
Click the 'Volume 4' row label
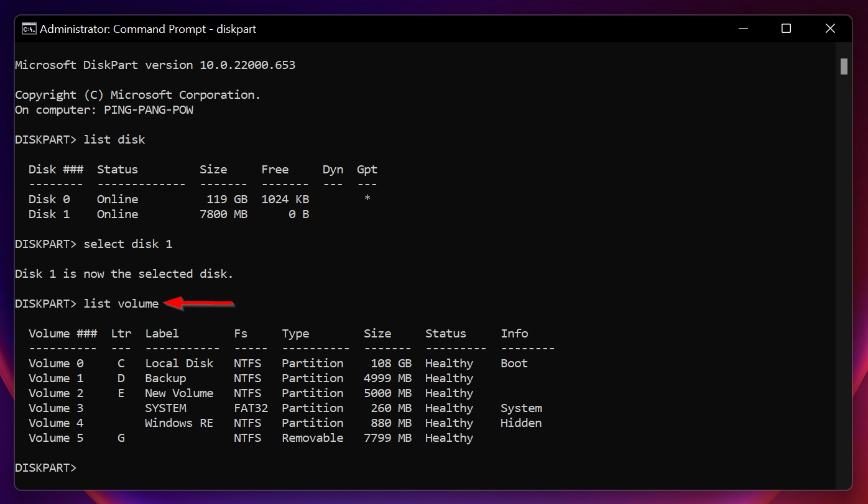(56, 423)
